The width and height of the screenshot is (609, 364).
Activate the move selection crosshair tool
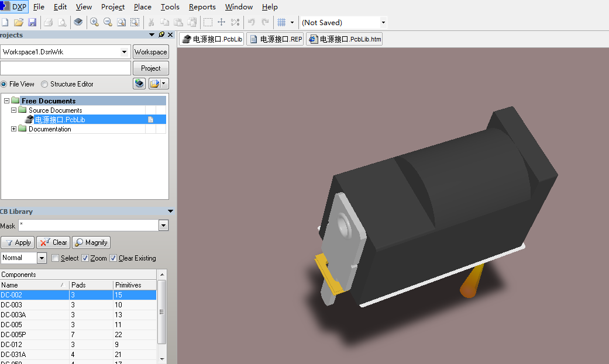pos(221,23)
